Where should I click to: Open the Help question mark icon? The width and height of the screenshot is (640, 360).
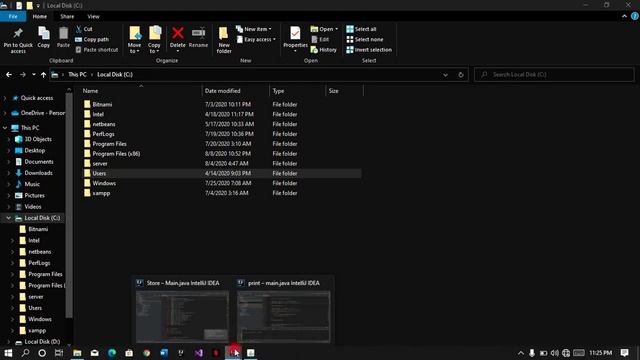[635, 16]
